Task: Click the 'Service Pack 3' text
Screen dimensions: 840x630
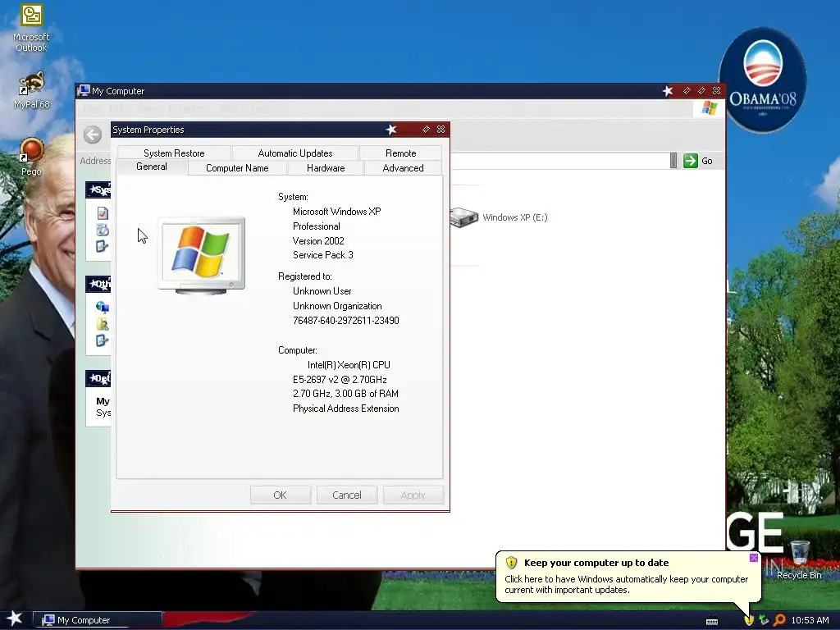Action: (323, 255)
